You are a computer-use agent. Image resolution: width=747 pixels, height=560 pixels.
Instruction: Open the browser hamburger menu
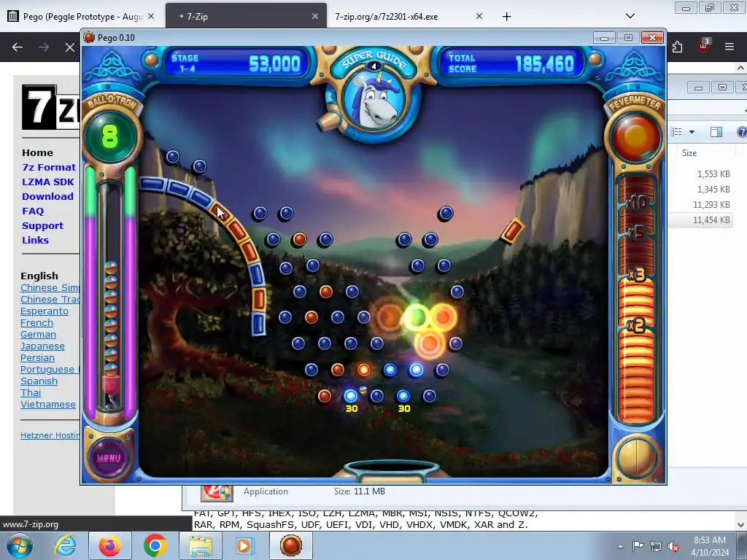tap(729, 47)
